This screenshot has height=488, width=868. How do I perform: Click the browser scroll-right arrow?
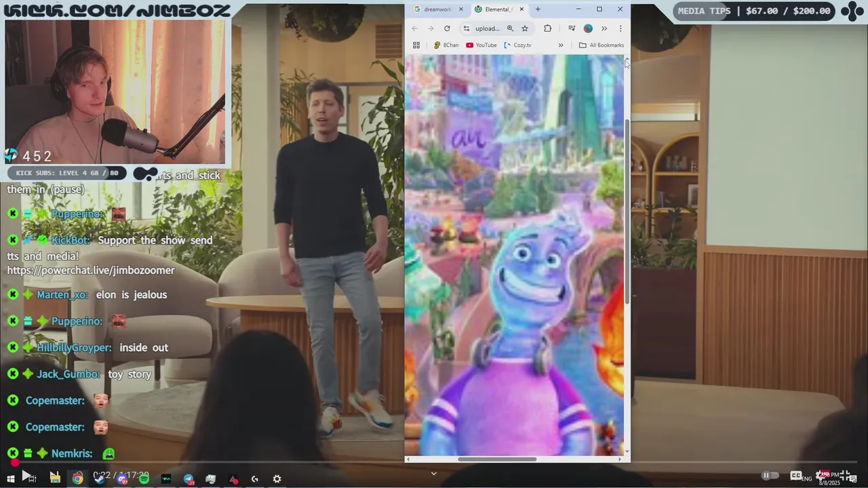(x=619, y=460)
